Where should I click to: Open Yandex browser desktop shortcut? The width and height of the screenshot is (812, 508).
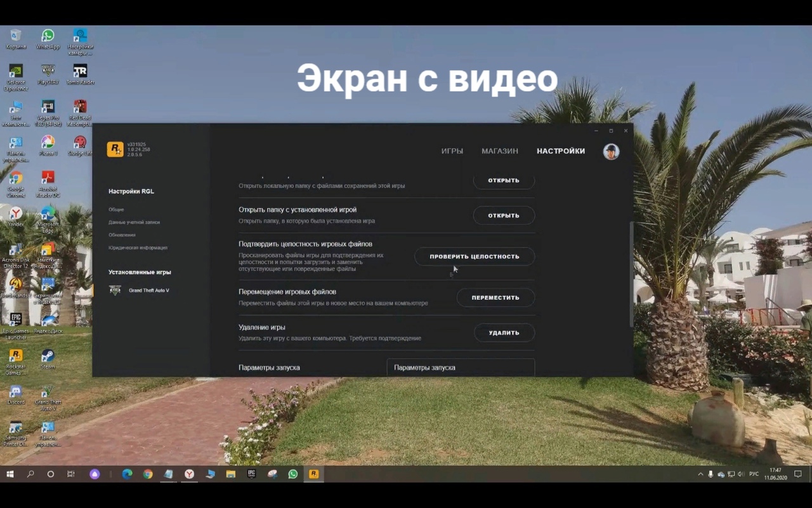(x=16, y=217)
